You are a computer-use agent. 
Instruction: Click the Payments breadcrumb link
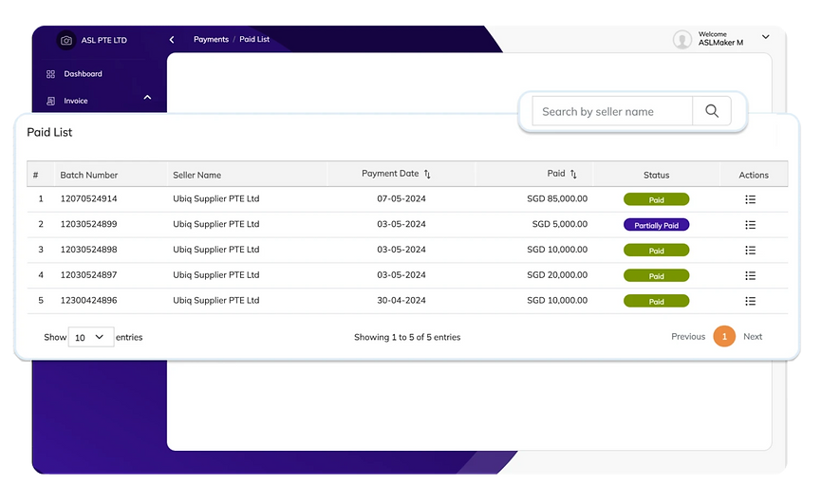[x=211, y=40]
